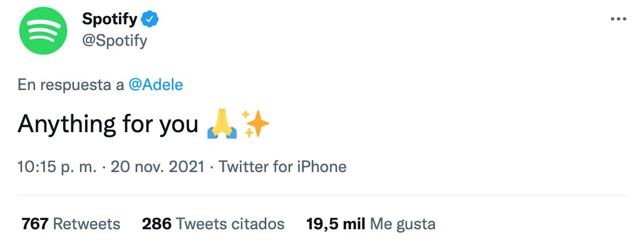The height and width of the screenshot is (246, 644).
Task: Click the 767 retweet count number
Action: 35,223
